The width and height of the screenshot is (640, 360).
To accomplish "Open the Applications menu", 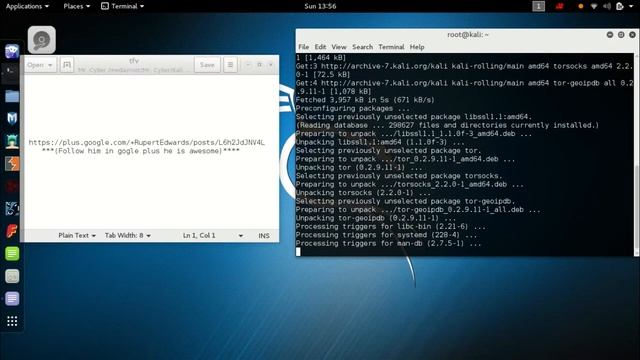I will tap(27, 6).
